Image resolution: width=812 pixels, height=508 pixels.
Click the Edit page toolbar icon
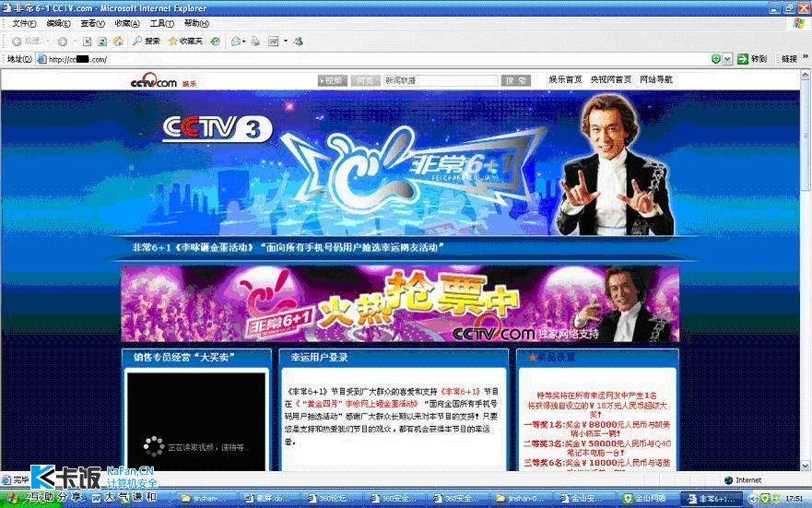274,41
